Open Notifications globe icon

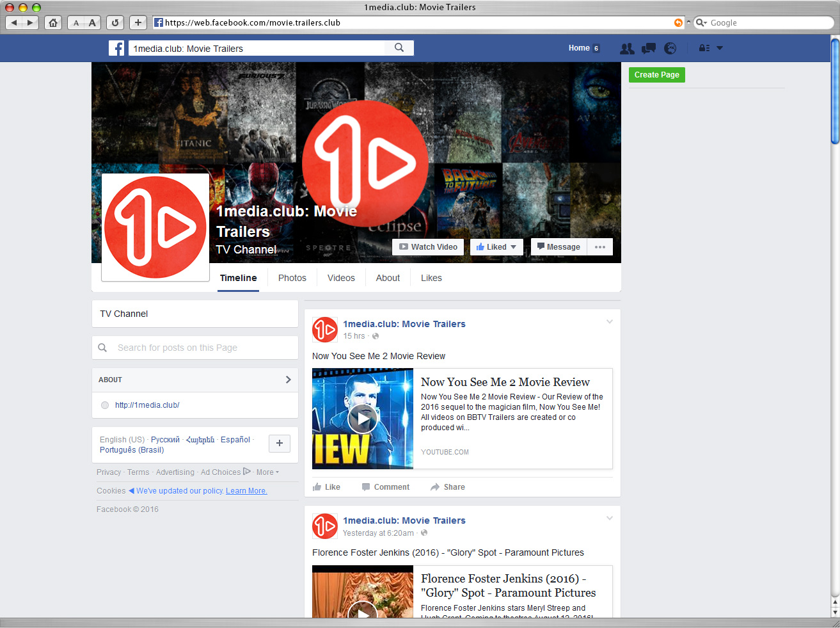pos(670,48)
